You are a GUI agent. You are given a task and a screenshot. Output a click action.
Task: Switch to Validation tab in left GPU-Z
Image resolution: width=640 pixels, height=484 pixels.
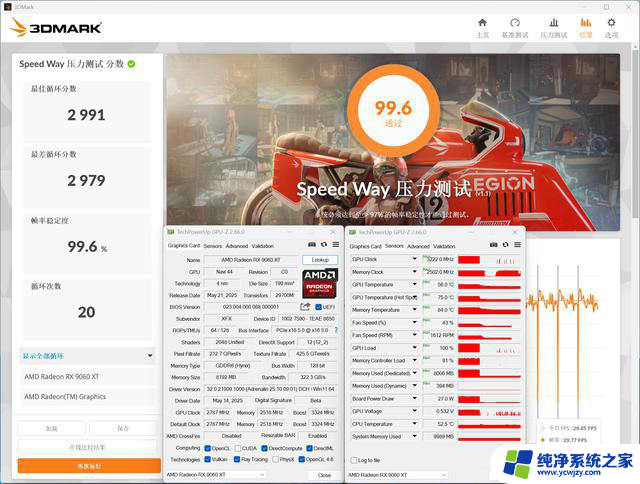[262, 246]
